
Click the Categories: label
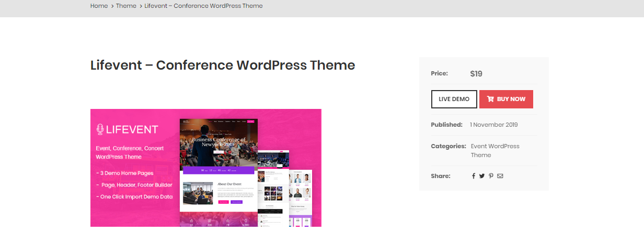[x=448, y=146]
